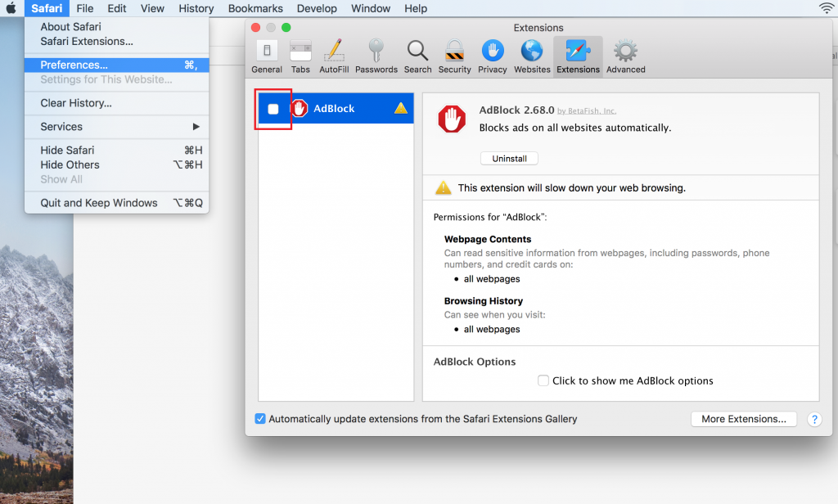838x504 pixels.
Task: Click the AdBlock stop-hand icon in list
Action: tap(300, 109)
